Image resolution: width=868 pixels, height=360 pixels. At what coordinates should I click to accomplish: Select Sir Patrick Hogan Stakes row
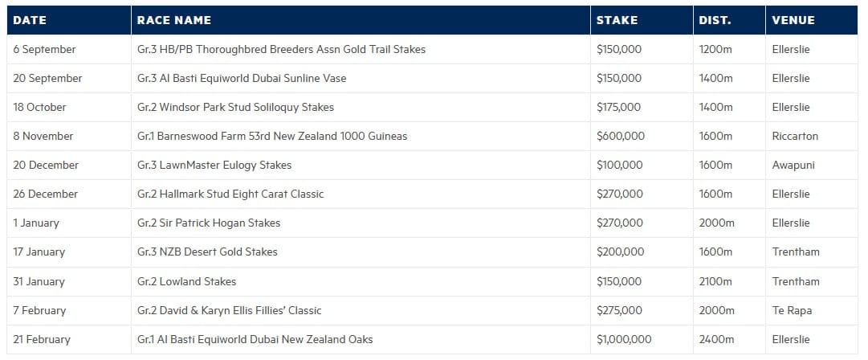click(432, 223)
